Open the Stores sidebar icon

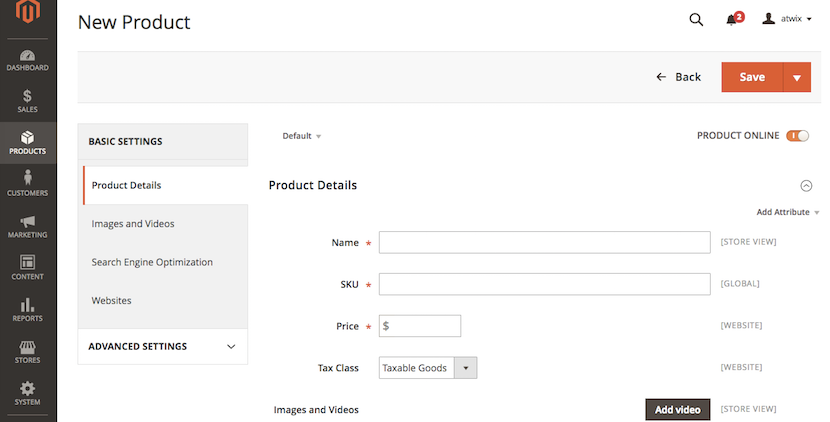pos(28,351)
